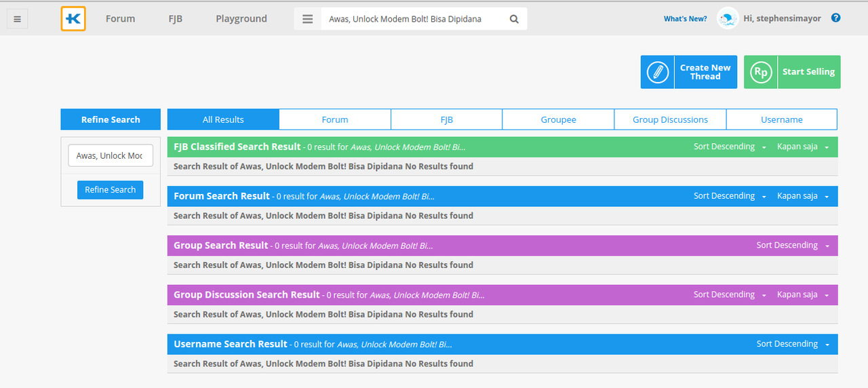Click the Refine Search submit button
Screen dimensions: 868x388
111,190
